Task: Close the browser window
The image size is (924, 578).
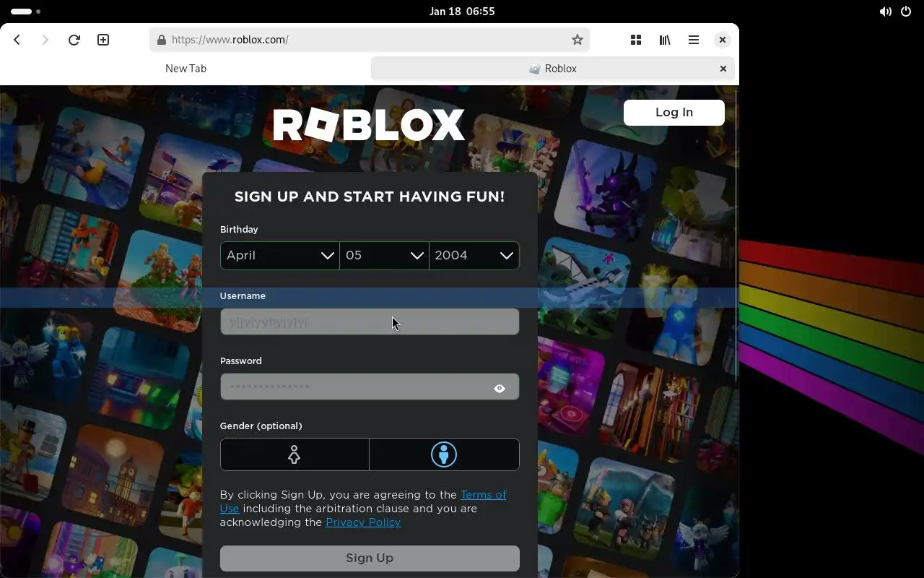Action: [x=722, y=40]
